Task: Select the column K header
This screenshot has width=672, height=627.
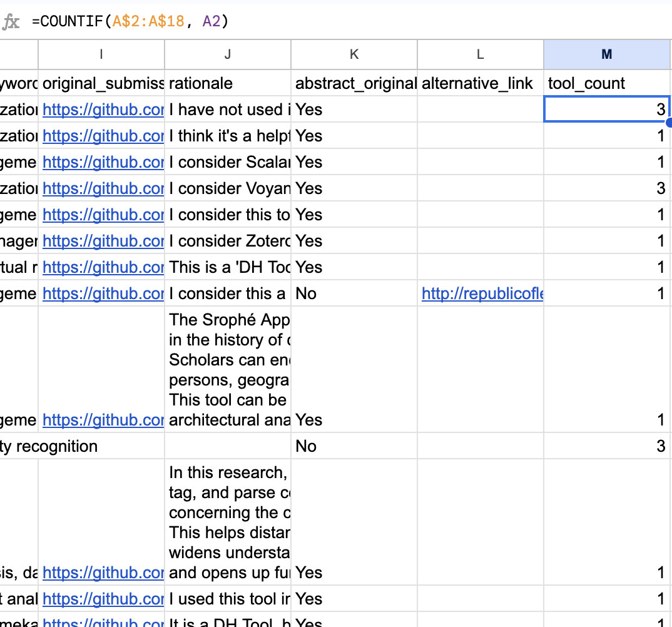Action: [354, 54]
